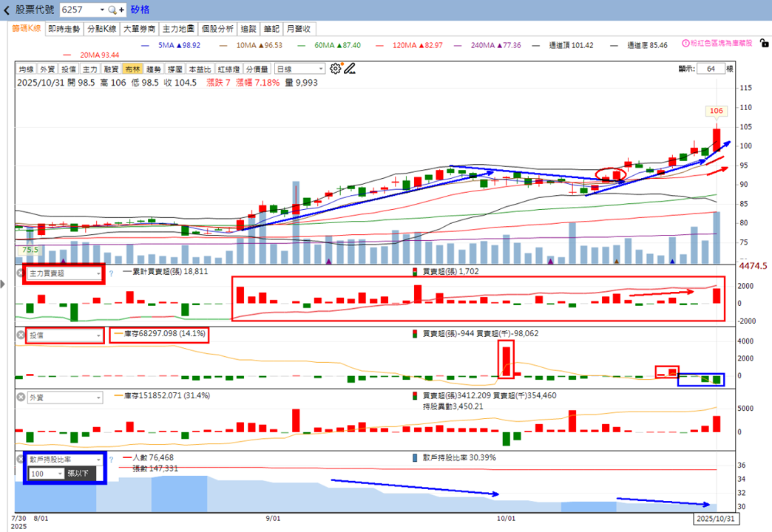Toggle the 布林 indicator overlay
Screen dimensions: 772x532
(x=132, y=69)
